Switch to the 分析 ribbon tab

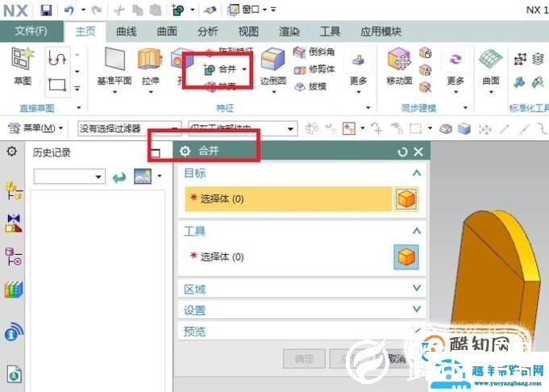click(x=207, y=31)
